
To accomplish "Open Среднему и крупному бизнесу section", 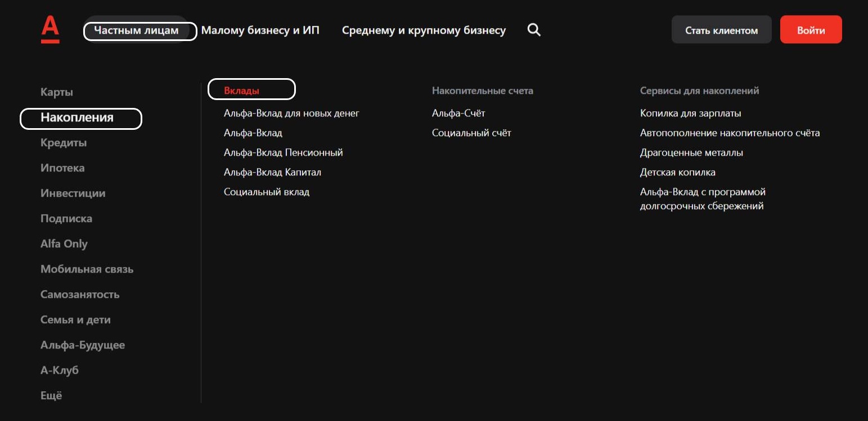I will coord(424,30).
